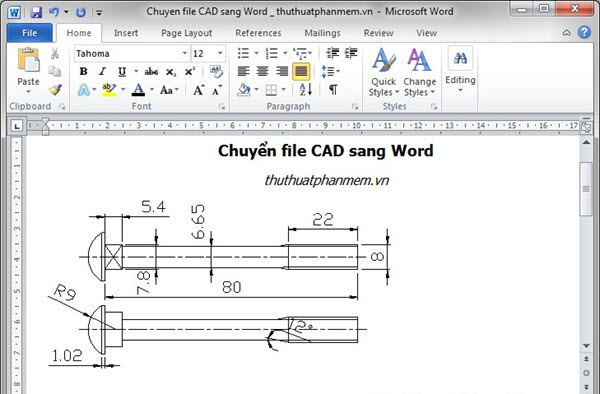Click the Multilevel List icon
This screenshot has width=600, height=394.
click(x=300, y=53)
